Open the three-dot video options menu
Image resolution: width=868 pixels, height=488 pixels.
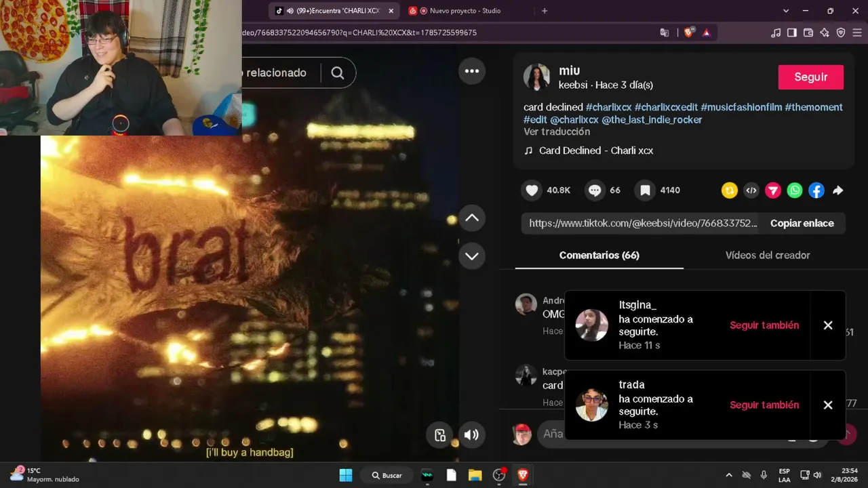[x=472, y=71]
